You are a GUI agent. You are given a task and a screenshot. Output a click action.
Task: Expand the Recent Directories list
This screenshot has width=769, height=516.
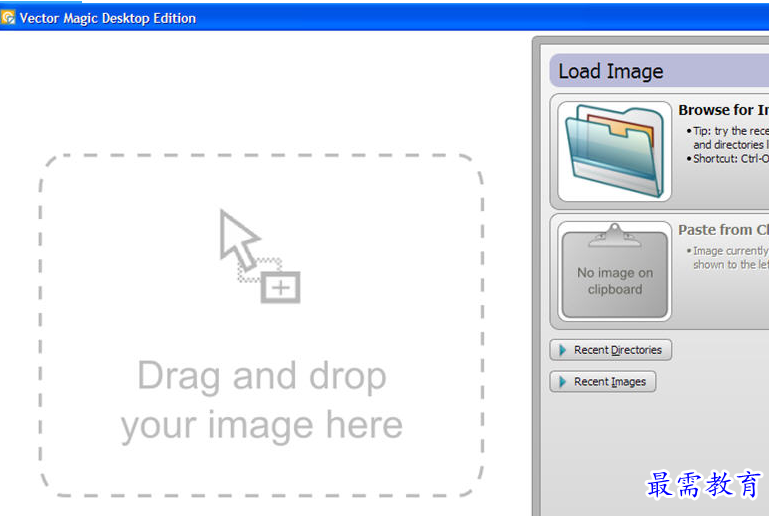[x=611, y=350]
